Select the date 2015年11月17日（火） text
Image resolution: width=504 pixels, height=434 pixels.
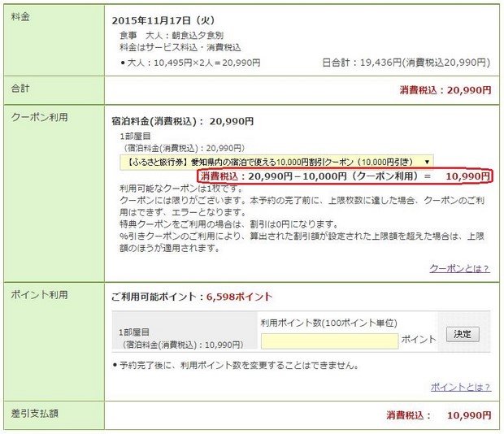click(x=163, y=20)
